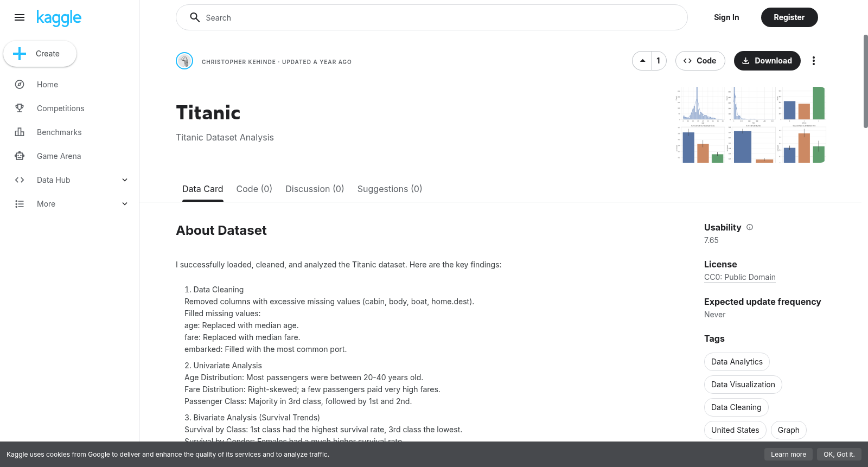868x467 pixels.
Task: Accept cookies with OK, Got it
Action: tap(839, 455)
